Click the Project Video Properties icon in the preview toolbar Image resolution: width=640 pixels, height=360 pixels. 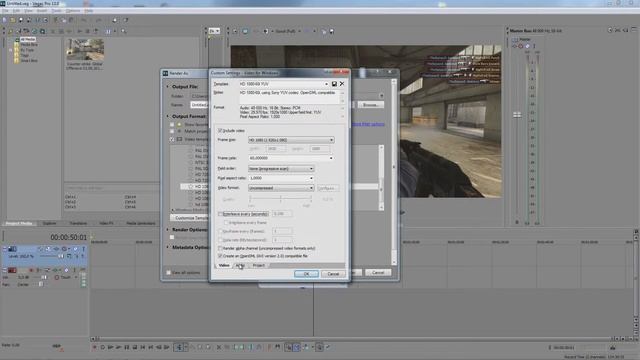coord(235,31)
